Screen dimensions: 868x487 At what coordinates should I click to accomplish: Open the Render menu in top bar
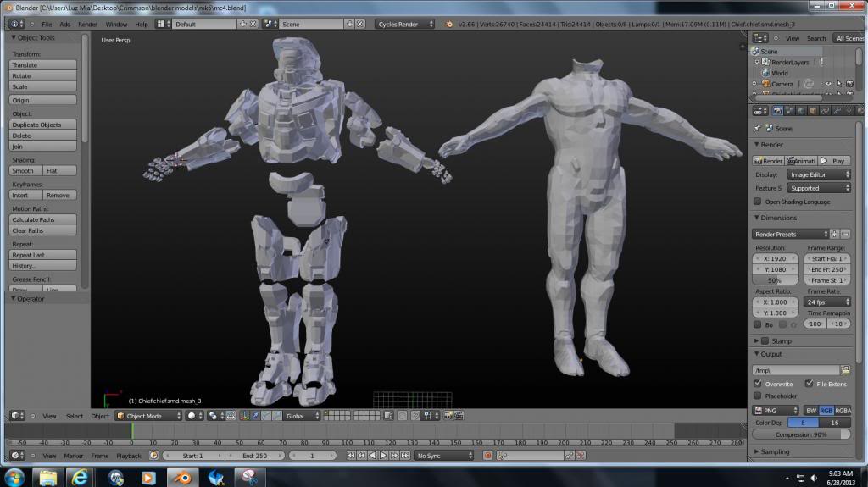87,25
